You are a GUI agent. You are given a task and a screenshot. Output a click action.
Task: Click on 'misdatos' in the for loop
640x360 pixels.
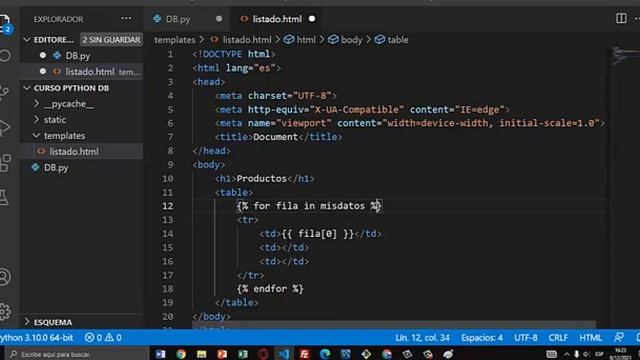342,206
